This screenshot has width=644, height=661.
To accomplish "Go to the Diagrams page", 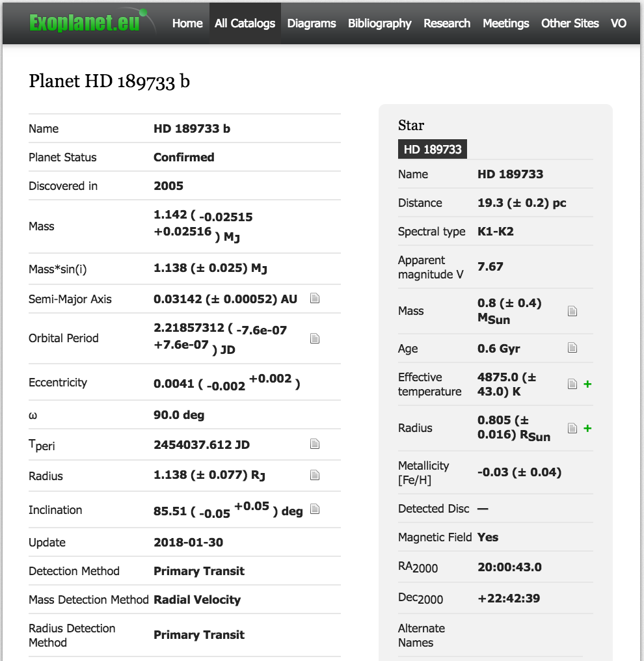I will [x=312, y=23].
